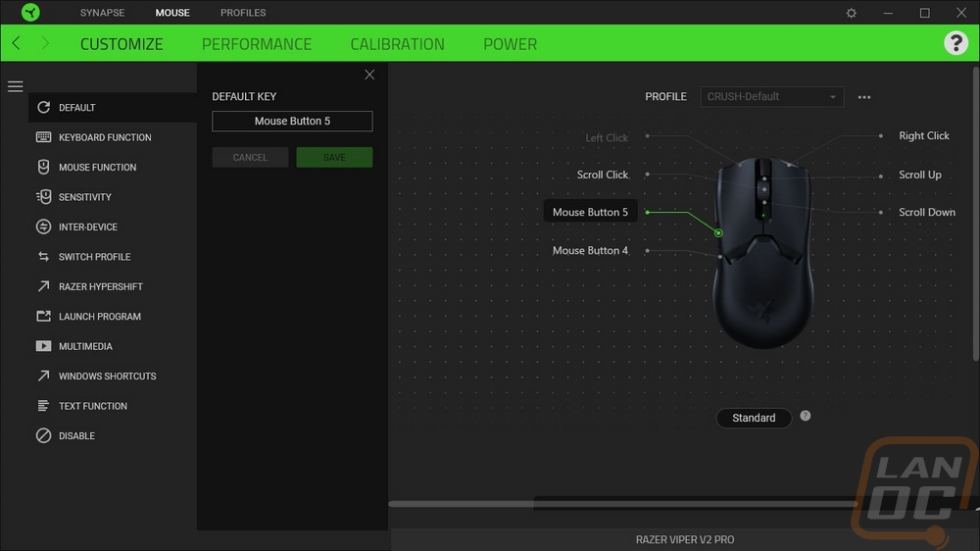Viewport: 980px width, 551px height.
Task: Click the Razer Synapse logo icon
Action: [x=30, y=12]
